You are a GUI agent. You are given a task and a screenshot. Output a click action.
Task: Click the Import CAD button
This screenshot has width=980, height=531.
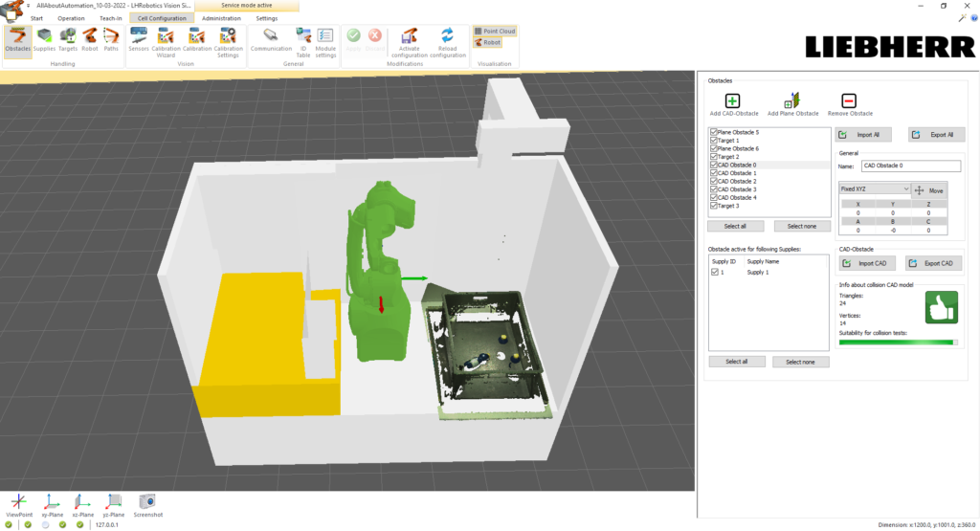[x=867, y=263]
